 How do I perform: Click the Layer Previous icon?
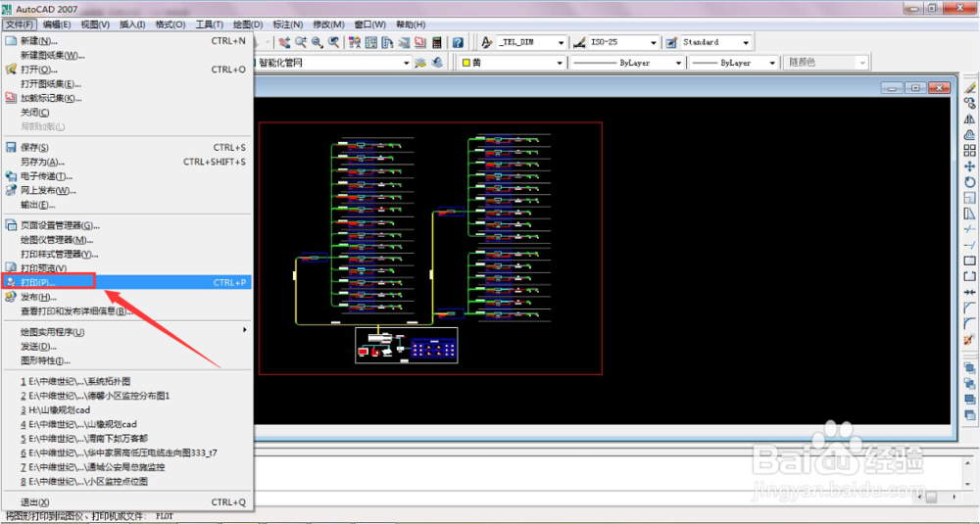[437, 63]
